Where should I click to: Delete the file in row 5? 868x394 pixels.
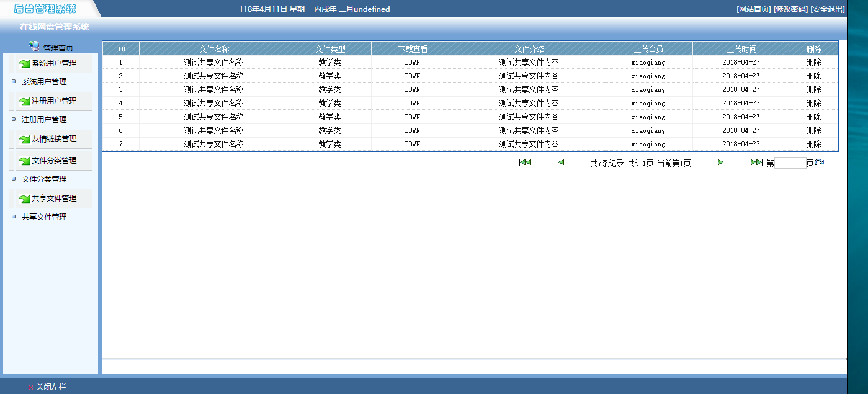813,117
